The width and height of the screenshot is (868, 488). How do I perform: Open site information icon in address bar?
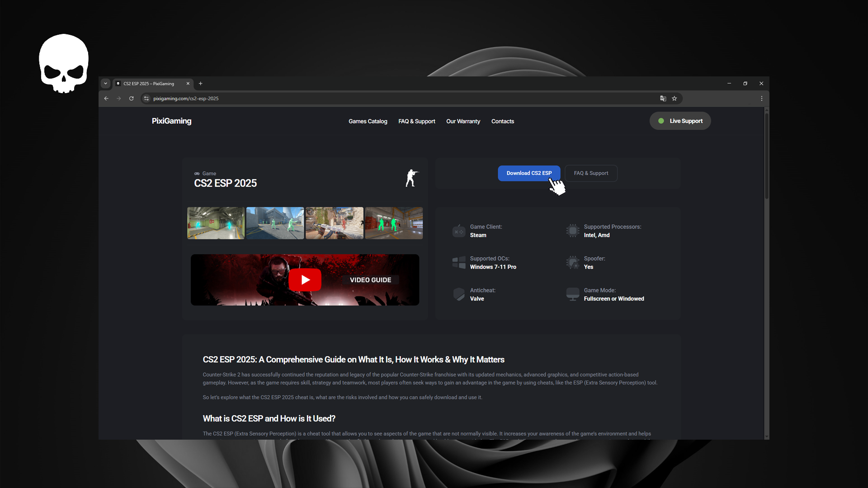(x=146, y=99)
